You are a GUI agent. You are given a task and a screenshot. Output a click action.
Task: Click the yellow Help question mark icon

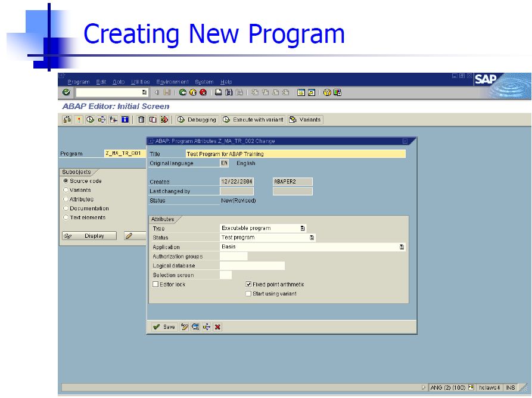pos(328,92)
